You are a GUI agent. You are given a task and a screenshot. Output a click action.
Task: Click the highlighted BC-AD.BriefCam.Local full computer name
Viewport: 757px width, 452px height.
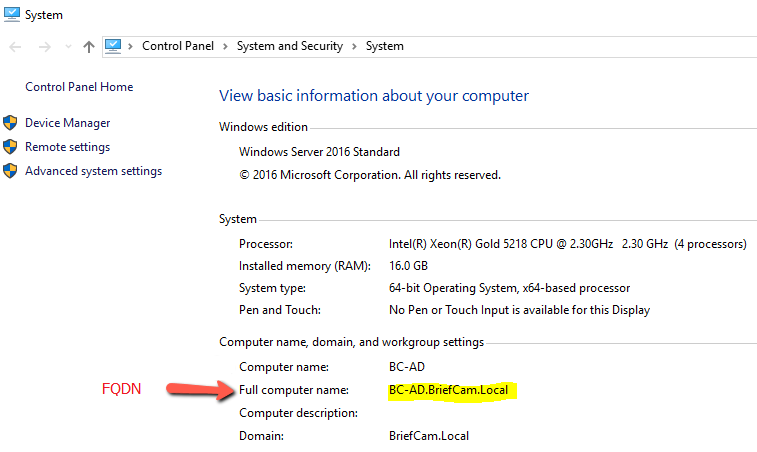[x=449, y=390]
